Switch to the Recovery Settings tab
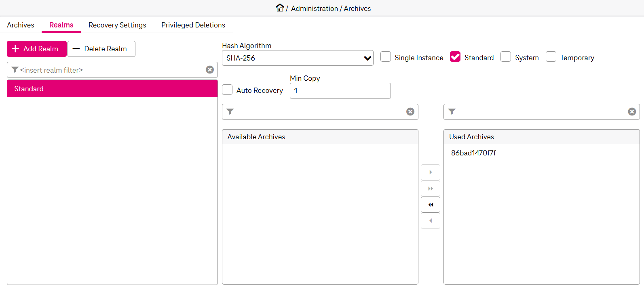 tap(117, 25)
